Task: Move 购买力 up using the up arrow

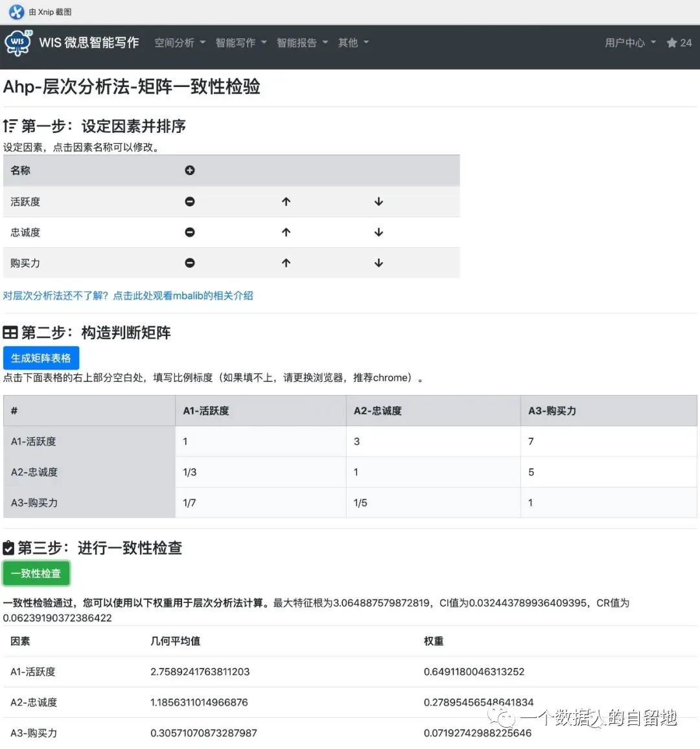Action: coord(286,263)
